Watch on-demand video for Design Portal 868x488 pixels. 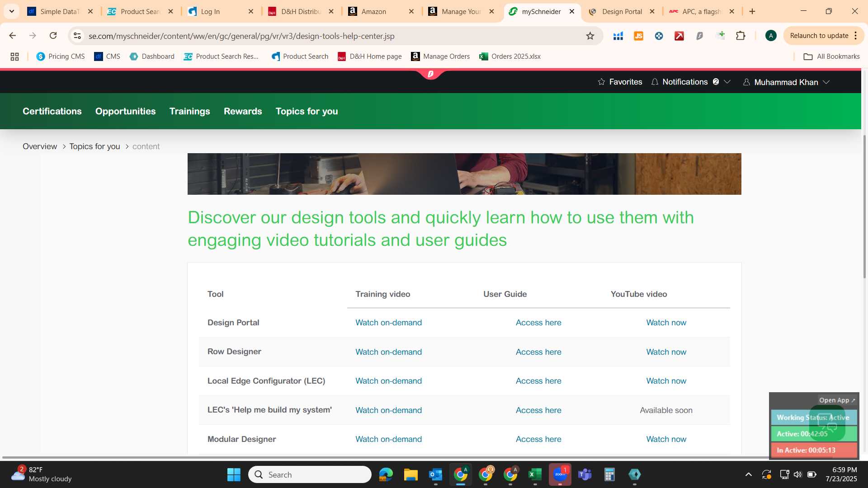point(388,323)
